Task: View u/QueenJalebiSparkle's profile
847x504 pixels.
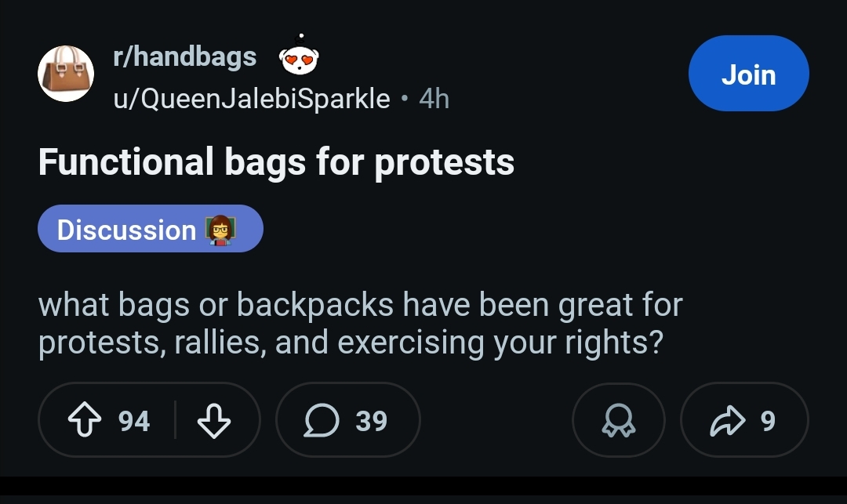Action: (252, 99)
